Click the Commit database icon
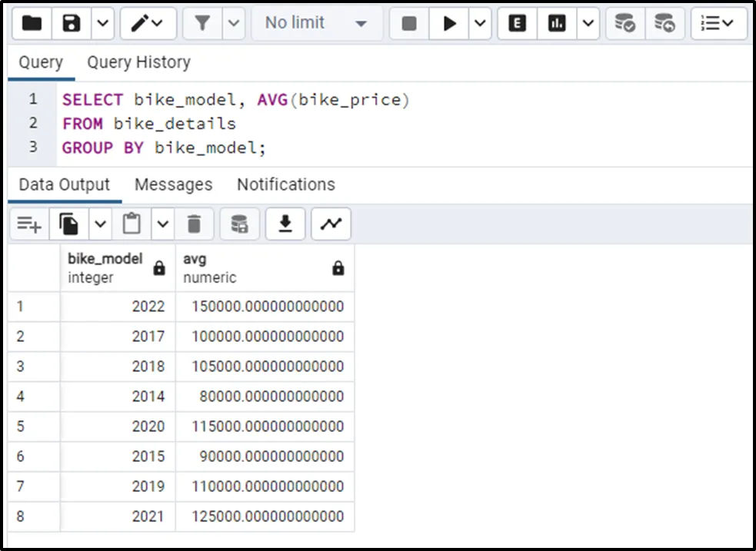756x551 pixels. tap(624, 24)
